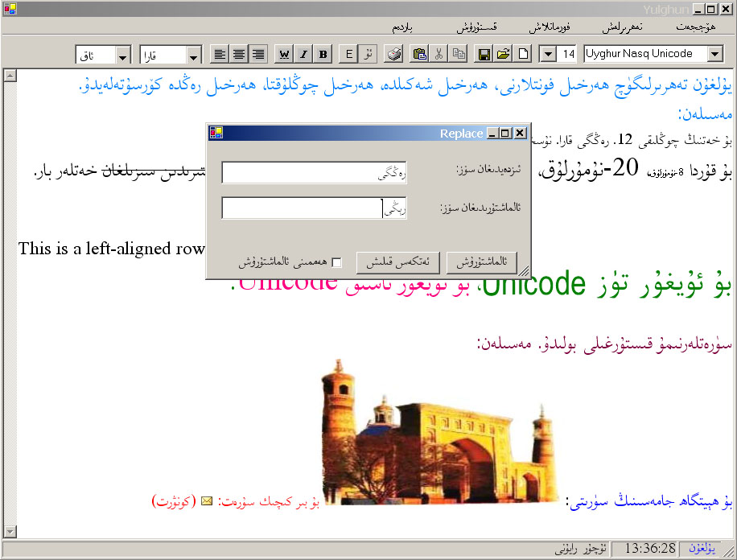The image size is (737, 560).
Task: Click the paste clipboard icon
Action: coord(419,55)
